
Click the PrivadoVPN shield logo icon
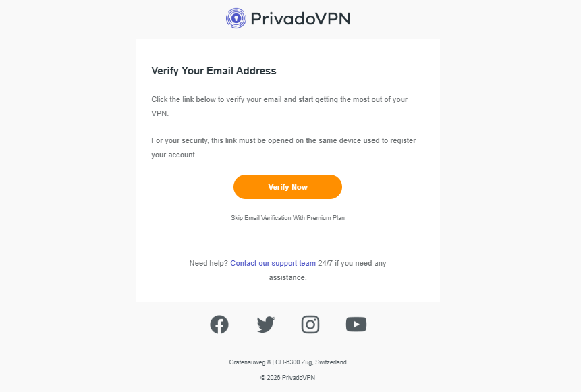236,18
